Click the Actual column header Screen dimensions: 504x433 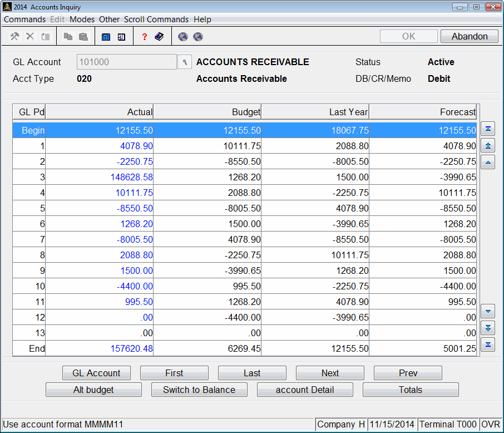100,112
